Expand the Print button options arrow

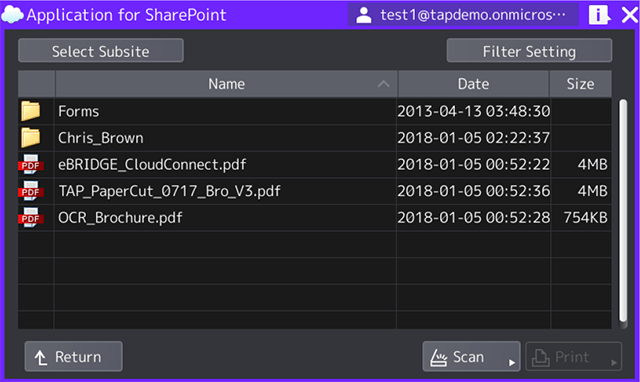[x=613, y=362]
